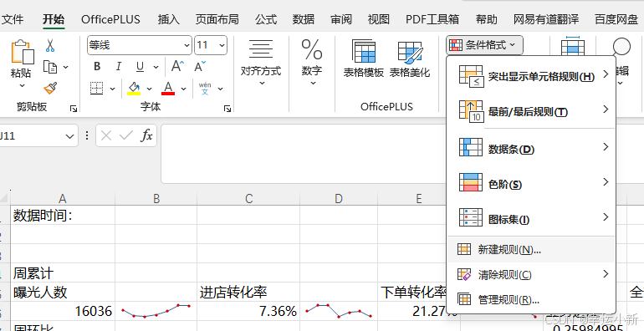The width and height of the screenshot is (644, 331).
Task: Click the Cut scissors icon
Action: click(50, 45)
